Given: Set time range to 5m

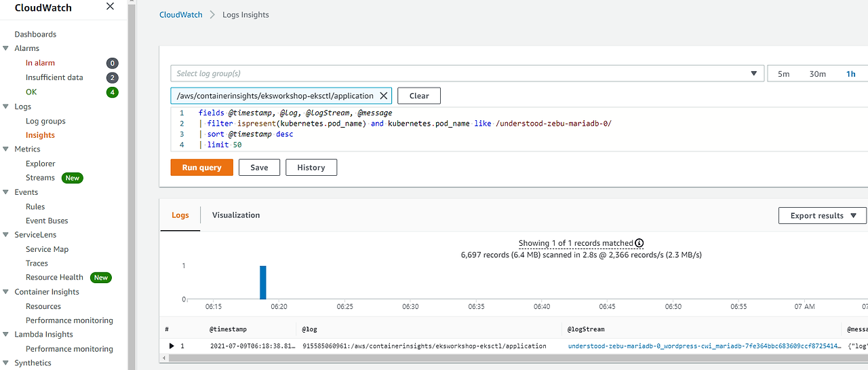Looking at the screenshot, I should (783, 74).
